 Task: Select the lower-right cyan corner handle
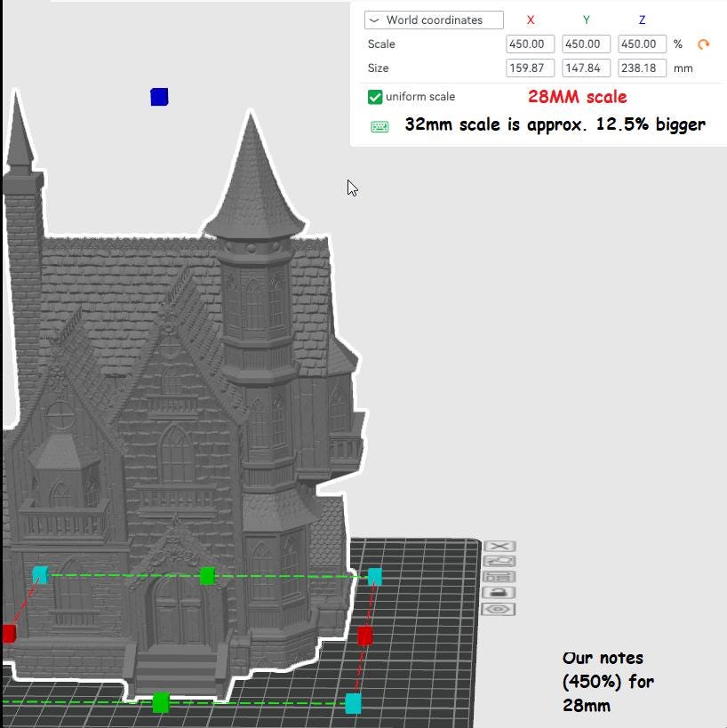coord(354,703)
